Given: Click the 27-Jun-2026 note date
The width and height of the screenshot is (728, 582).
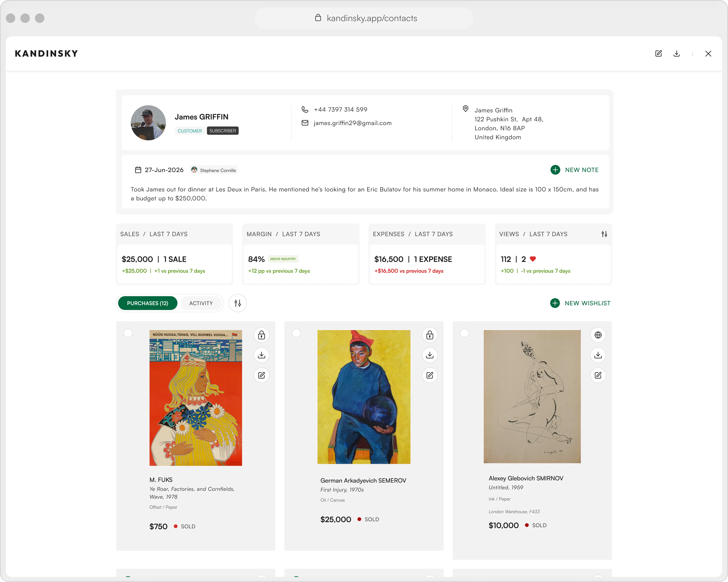Looking at the screenshot, I should tap(164, 170).
